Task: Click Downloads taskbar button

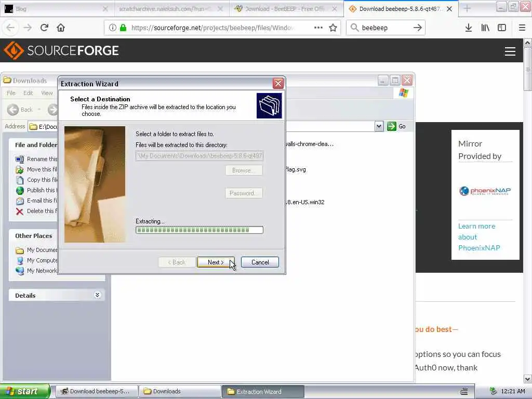Action: pos(180,391)
